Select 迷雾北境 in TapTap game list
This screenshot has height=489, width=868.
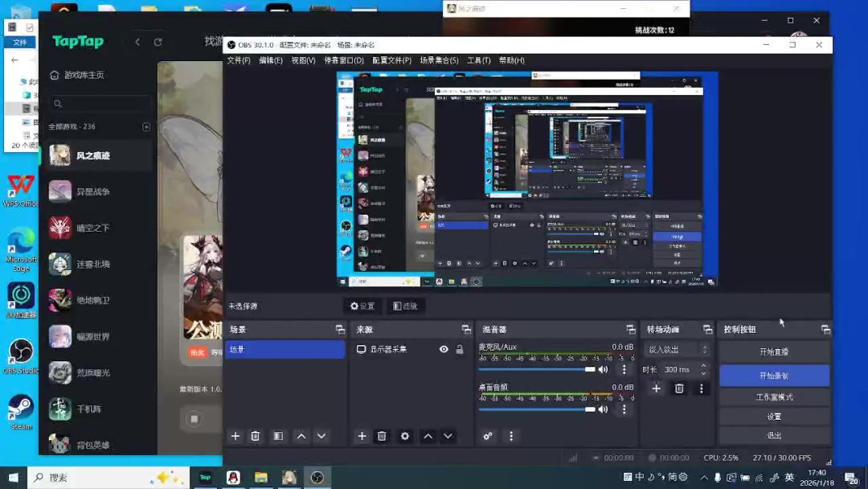tap(96, 264)
